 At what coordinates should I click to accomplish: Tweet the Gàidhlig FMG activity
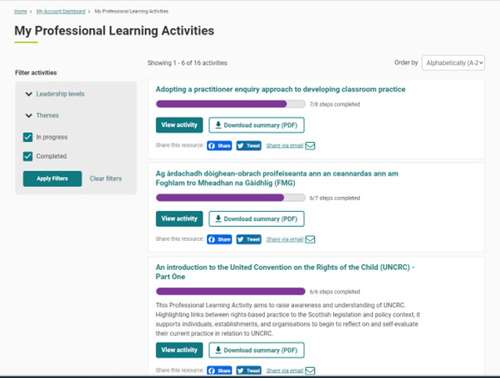pyautogui.click(x=249, y=239)
